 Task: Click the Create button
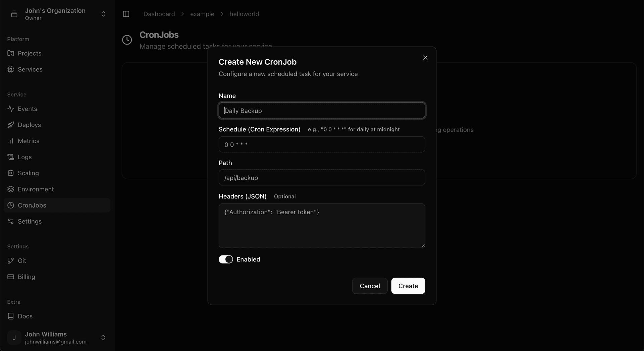point(408,286)
